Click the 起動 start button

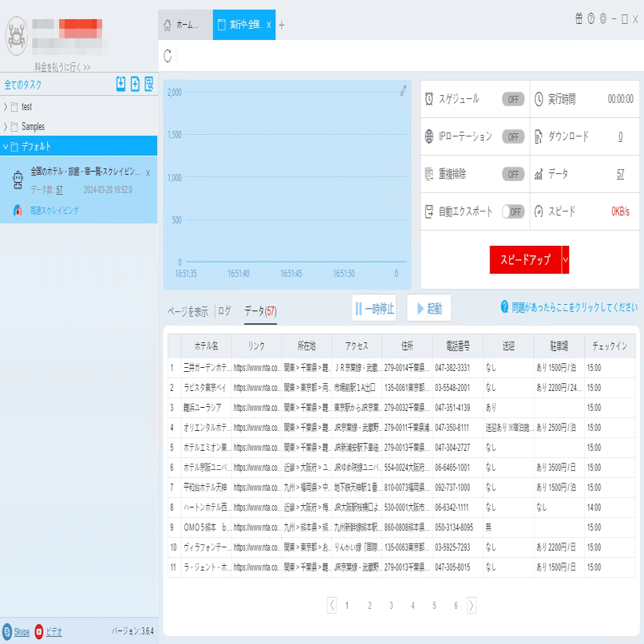click(x=429, y=308)
